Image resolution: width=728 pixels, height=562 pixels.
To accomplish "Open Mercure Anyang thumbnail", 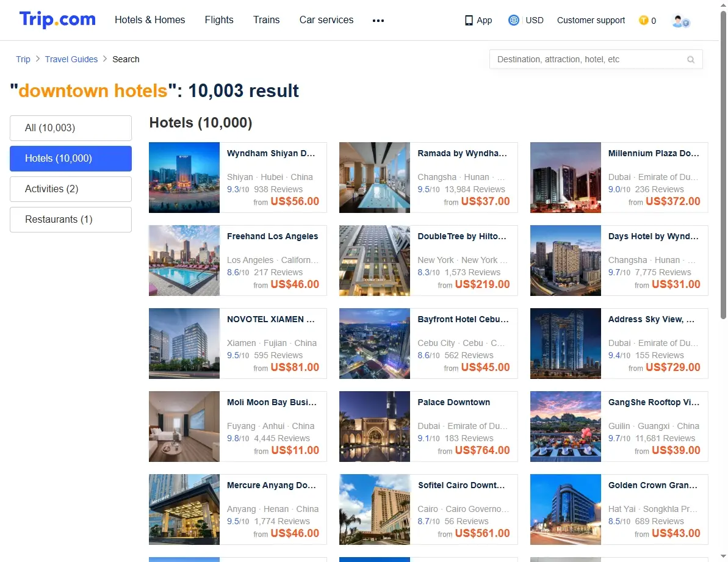I will pyautogui.click(x=184, y=510).
